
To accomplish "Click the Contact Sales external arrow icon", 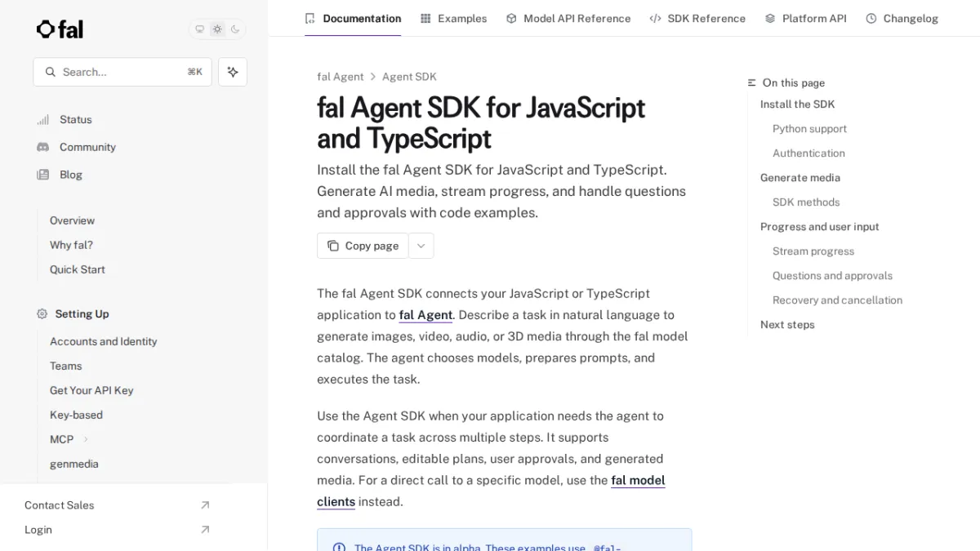I will pyautogui.click(x=205, y=505).
